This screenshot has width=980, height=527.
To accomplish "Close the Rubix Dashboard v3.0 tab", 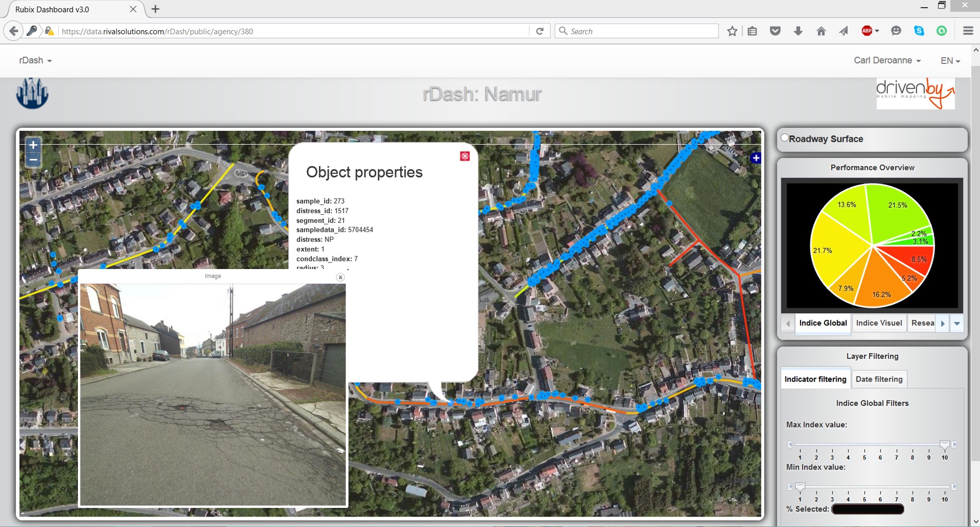I will 133,9.
